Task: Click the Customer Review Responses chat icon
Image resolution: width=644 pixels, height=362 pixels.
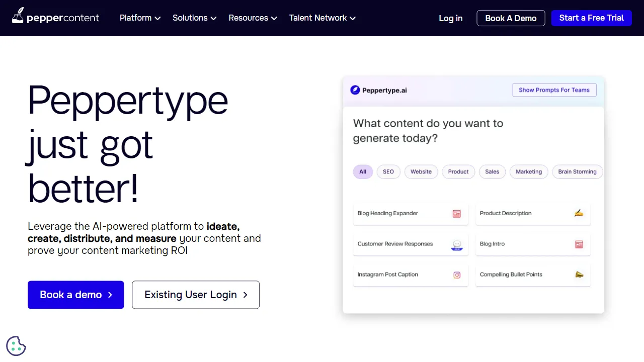Action: (x=457, y=245)
